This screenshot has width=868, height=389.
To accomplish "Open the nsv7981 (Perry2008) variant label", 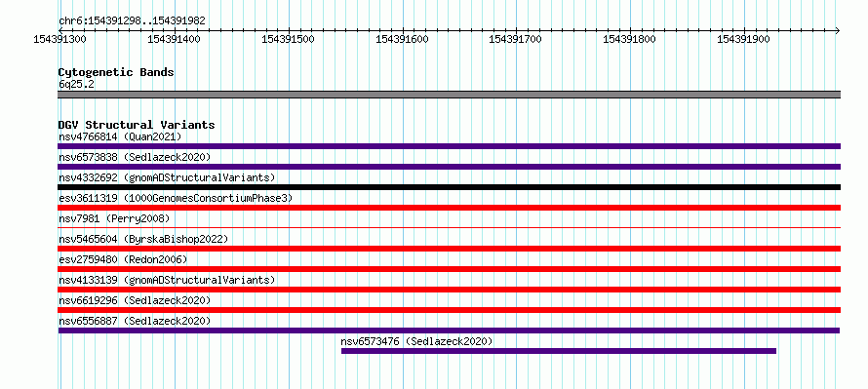I will coord(114,218).
